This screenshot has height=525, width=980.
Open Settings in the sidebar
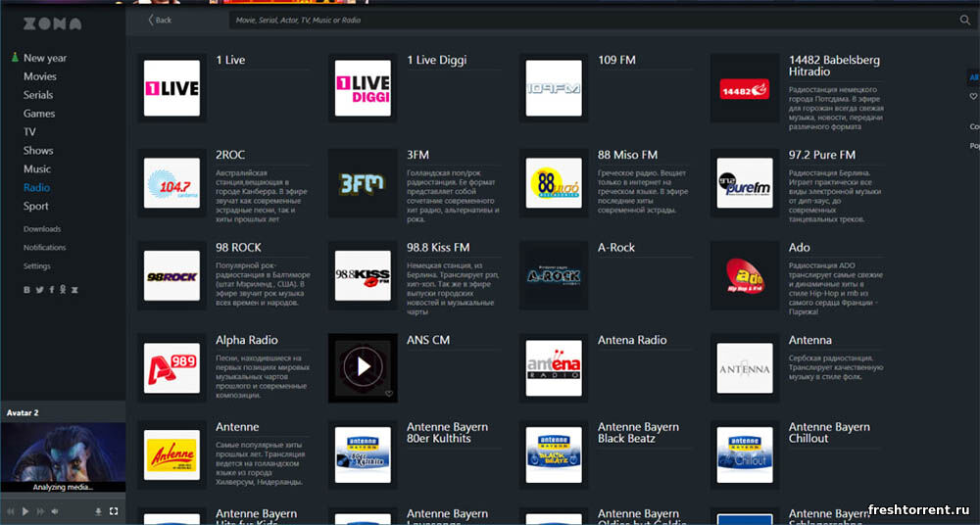tap(37, 266)
